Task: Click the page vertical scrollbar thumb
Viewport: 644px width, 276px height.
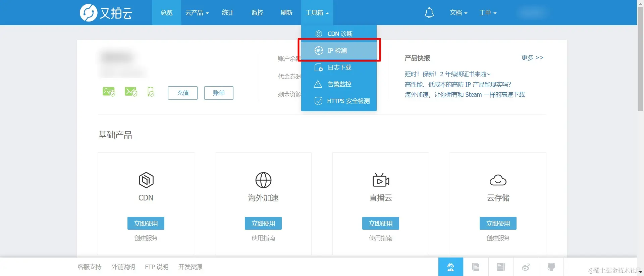Action: click(640, 59)
